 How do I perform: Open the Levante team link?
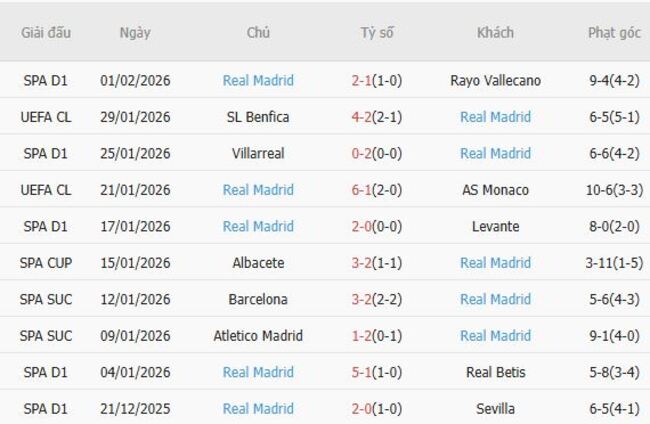495,226
